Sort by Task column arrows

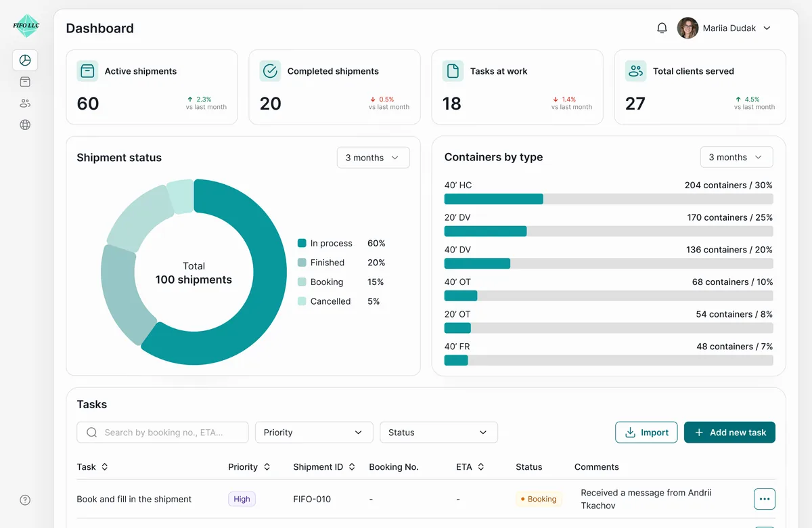104,467
